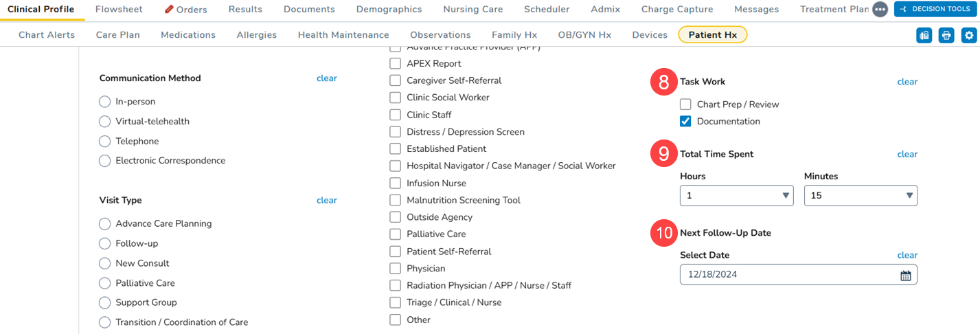Open settings with the gear icon

[x=969, y=36]
